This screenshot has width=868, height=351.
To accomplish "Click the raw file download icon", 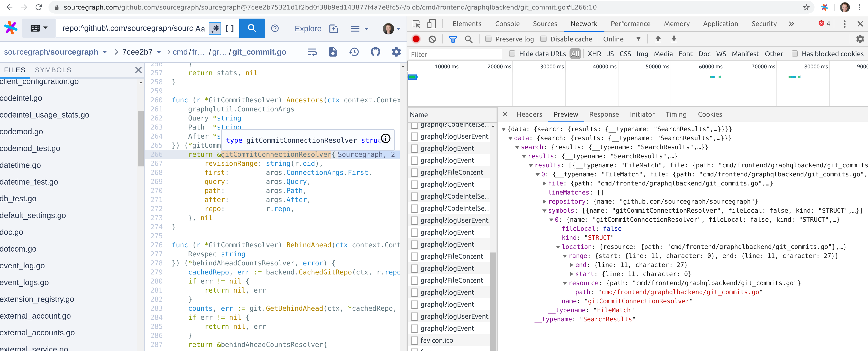I will [332, 52].
